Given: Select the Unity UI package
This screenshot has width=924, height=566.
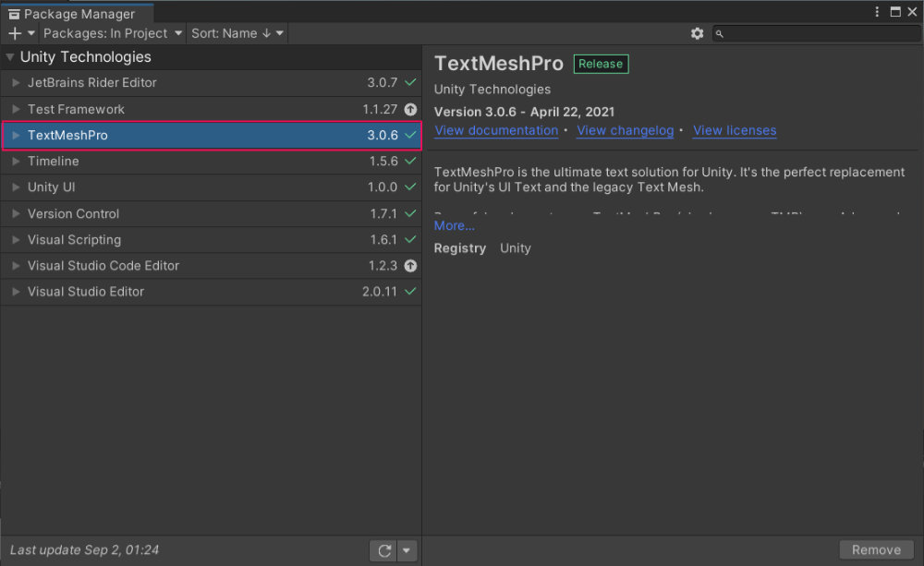Looking at the screenshot, I should tap(211, 187).
